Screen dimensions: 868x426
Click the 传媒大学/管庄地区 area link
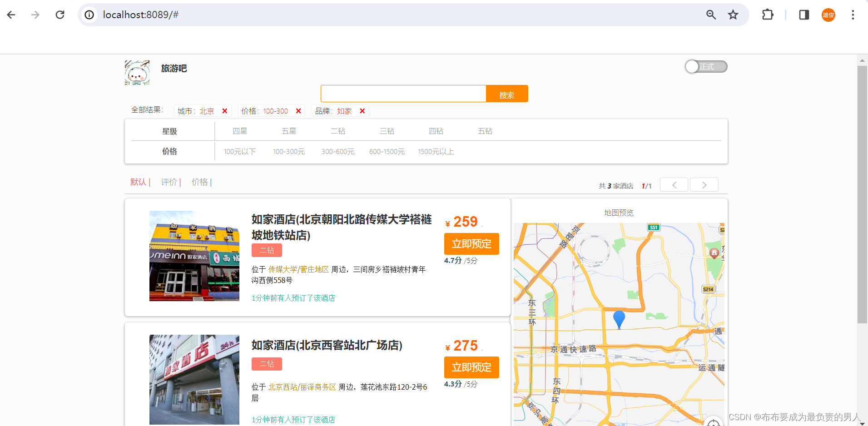pyautogui.click(x=298, y=269)
